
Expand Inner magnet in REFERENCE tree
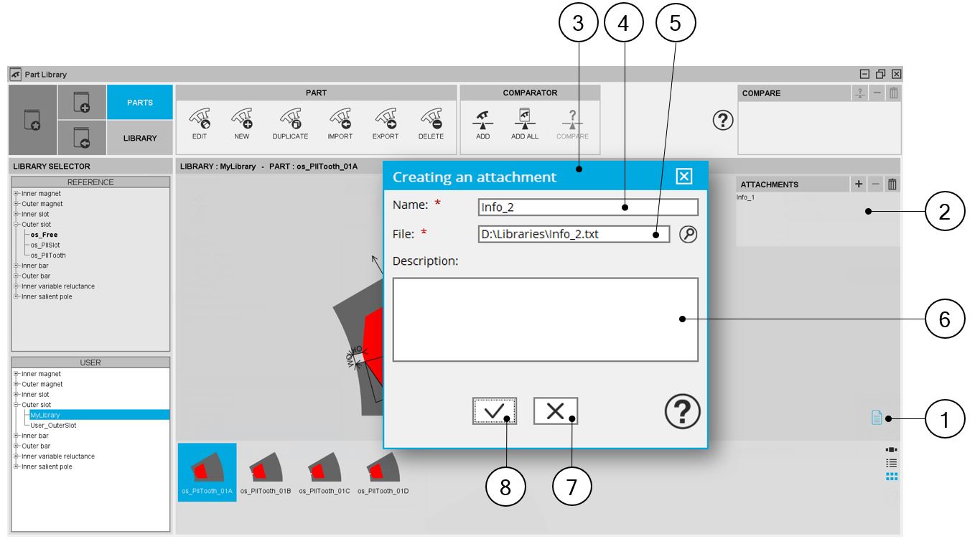pyautogui.click(x=16, y=194)
